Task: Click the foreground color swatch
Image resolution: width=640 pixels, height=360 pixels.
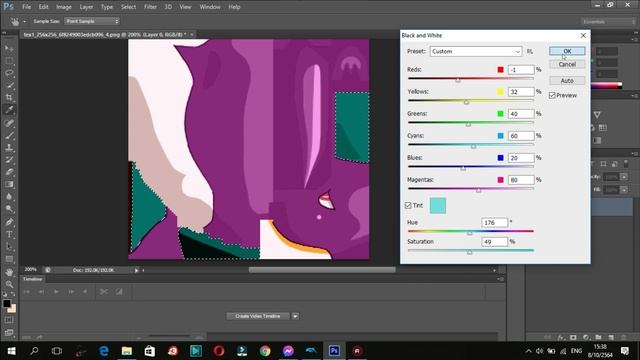Action: pyautogui.click(x=7, y=304)
